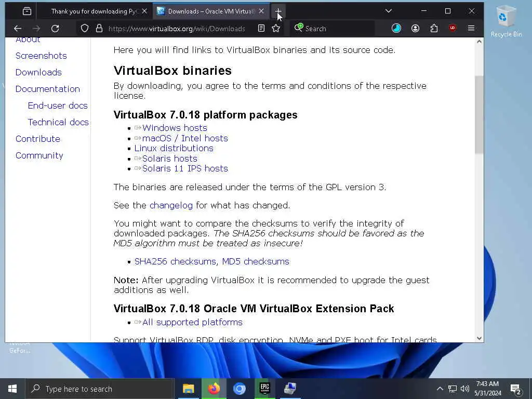Open End-user docs sidebar link
The width and height of the screenshot is (532, 399).
pyautogui.click(x=58, y=105)
